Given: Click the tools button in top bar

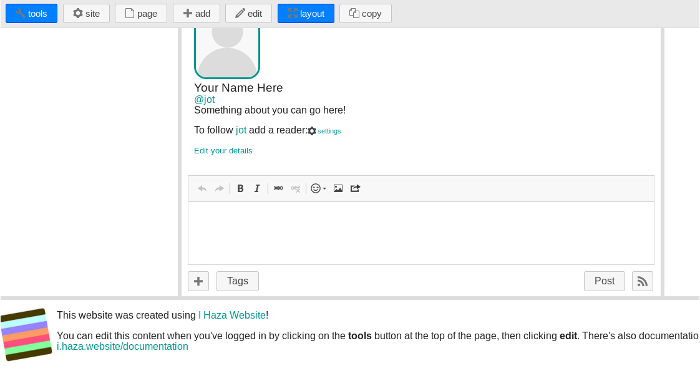Looking at the screenshot, I should point(31,13).
